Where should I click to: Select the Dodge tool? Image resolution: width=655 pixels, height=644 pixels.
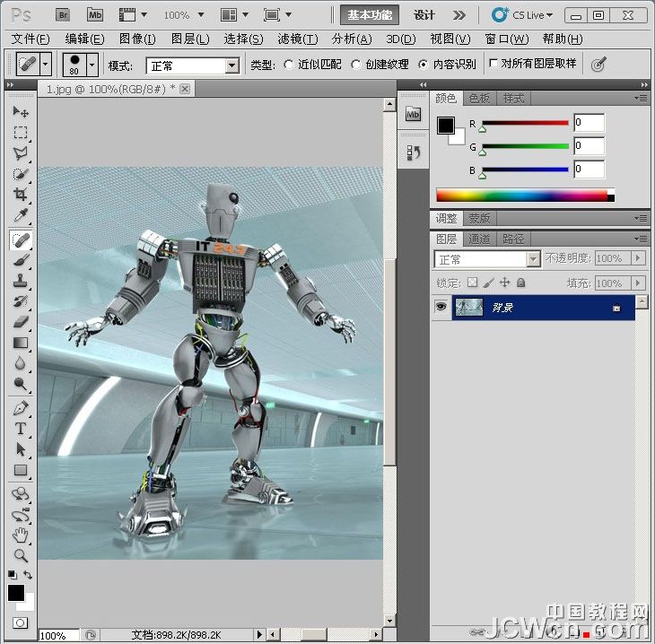tap(20, 384)
